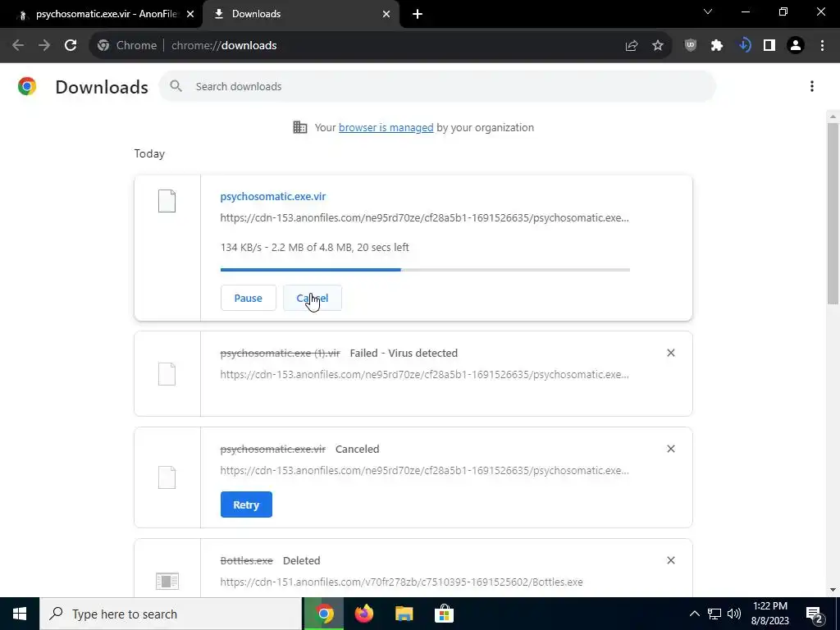This screenshot has height=630, width=840.
Task: Reload the downloads page
Action: (71, 46)
